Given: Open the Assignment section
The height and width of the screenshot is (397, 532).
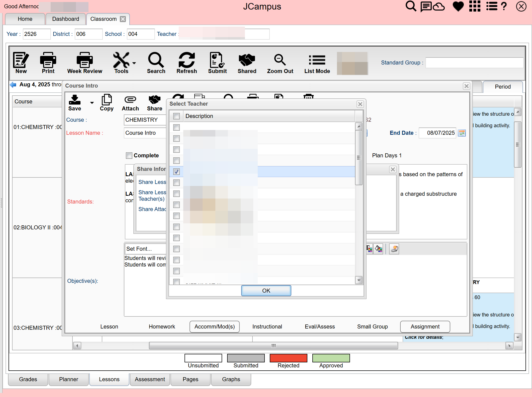Looking at the screenshot, I should tap(425, 327).
